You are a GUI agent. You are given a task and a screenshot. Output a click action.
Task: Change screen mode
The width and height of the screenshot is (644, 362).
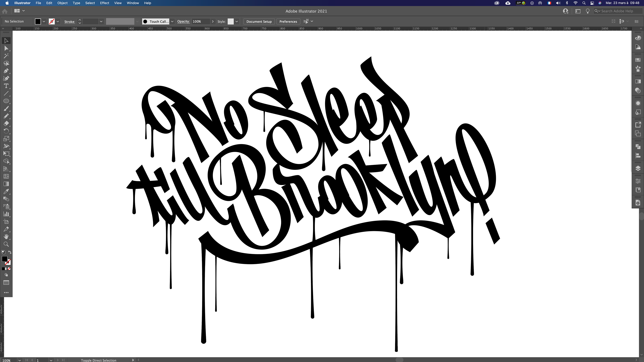[x=6, y=283]
